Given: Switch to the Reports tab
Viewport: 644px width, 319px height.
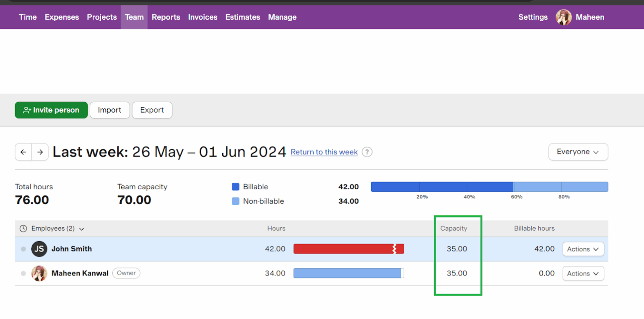Looking at the screenshot, I should click(x=166, y=17).
